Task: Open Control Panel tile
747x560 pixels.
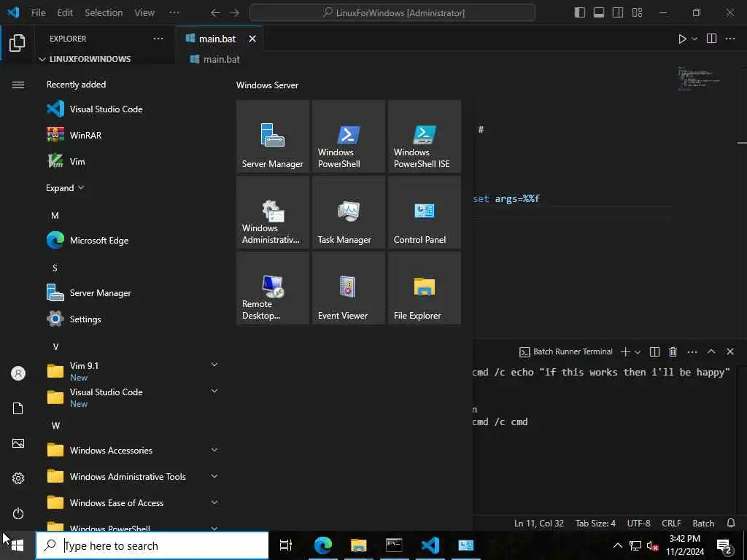Action: pos(425,212)
